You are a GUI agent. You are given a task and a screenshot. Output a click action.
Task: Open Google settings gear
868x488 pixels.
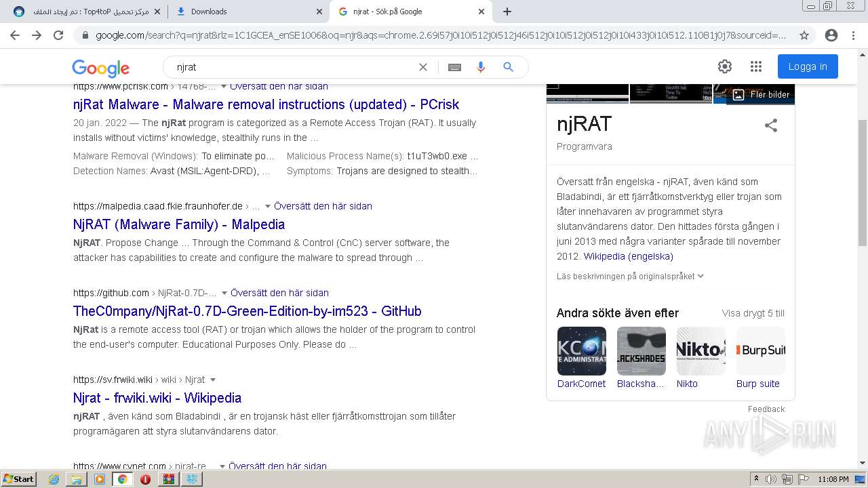tap(725, 66)
